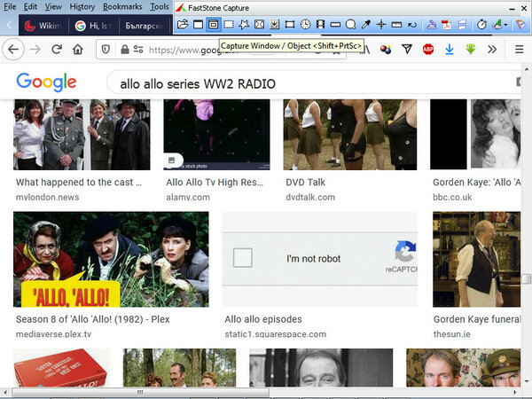The width and height of the screenshot is (532, 399).
Task: Open file in FastStone editor
Action: [183, 25]
